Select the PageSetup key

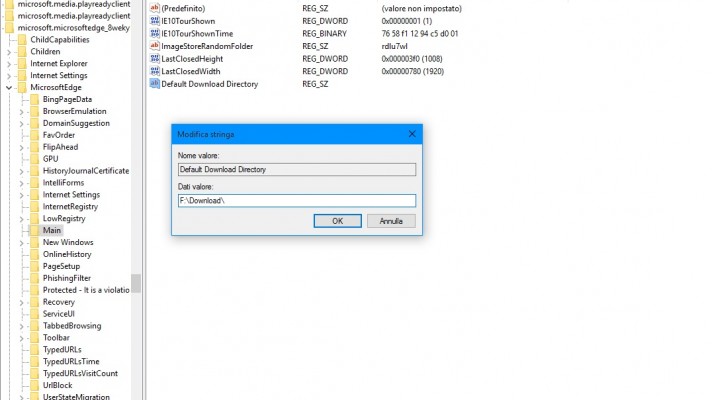click(x=61, y=266)
